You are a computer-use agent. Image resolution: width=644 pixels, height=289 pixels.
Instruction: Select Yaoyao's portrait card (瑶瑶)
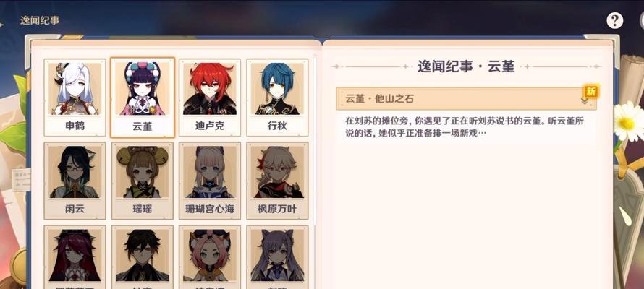click(143, 181)
